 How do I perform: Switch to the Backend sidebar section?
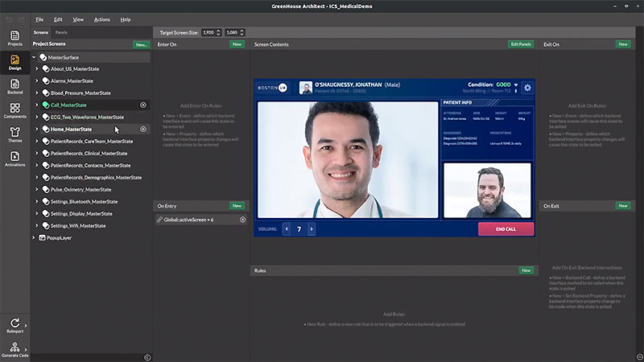pos(14,85)
